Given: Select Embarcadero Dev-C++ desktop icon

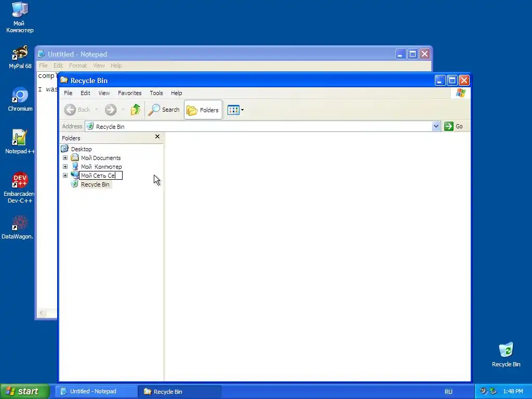Looking at the screenshot, I should (20, 188).
